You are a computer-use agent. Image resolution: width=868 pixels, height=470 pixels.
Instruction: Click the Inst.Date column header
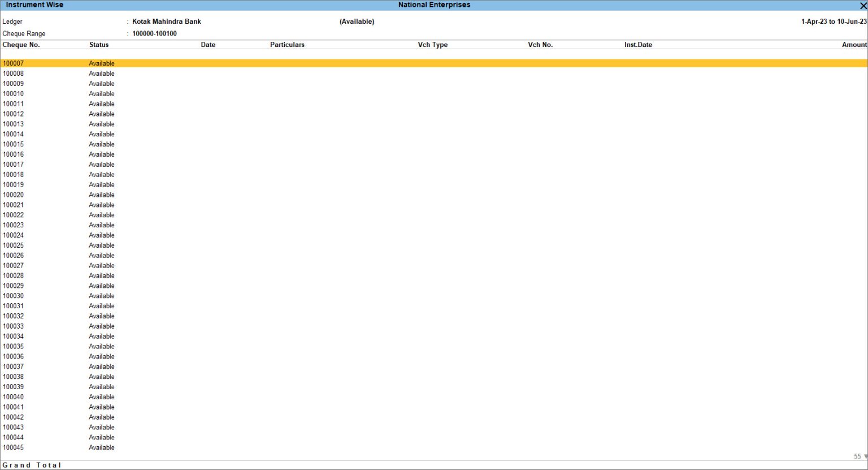[638, 45]
